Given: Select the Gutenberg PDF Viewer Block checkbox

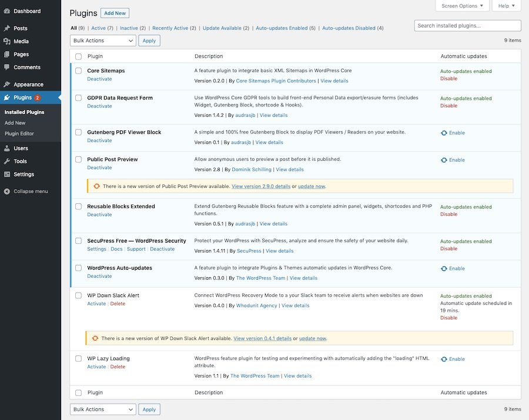Looking at the screenshot, I should (x=78, y=132).
